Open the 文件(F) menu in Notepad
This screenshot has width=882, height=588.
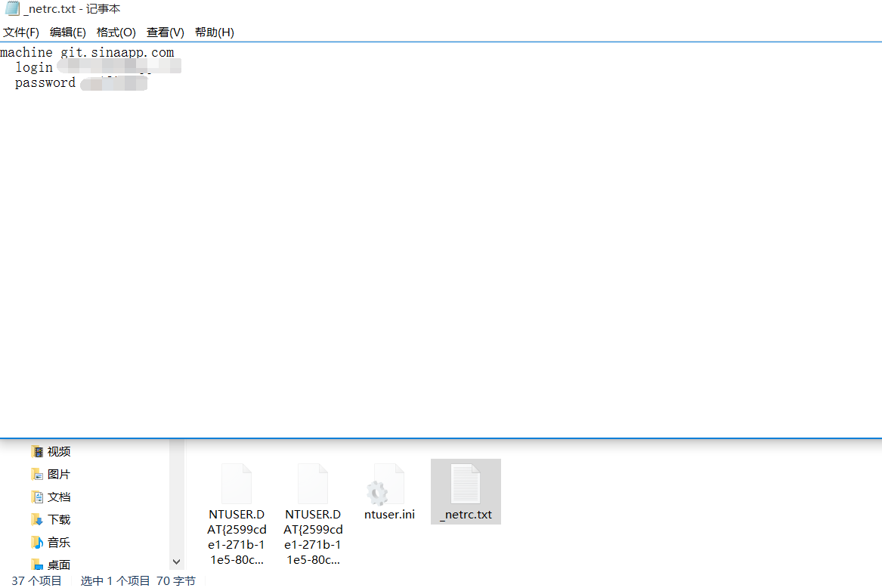point(21,32)
